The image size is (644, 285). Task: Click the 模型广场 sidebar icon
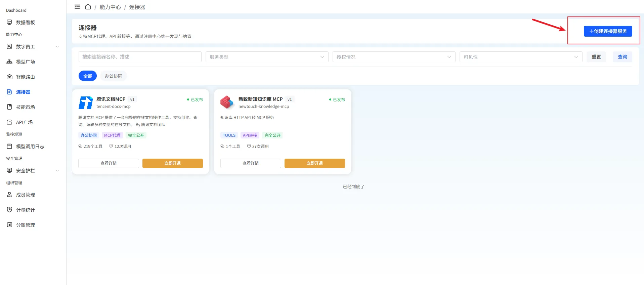[x=9, y=62]
